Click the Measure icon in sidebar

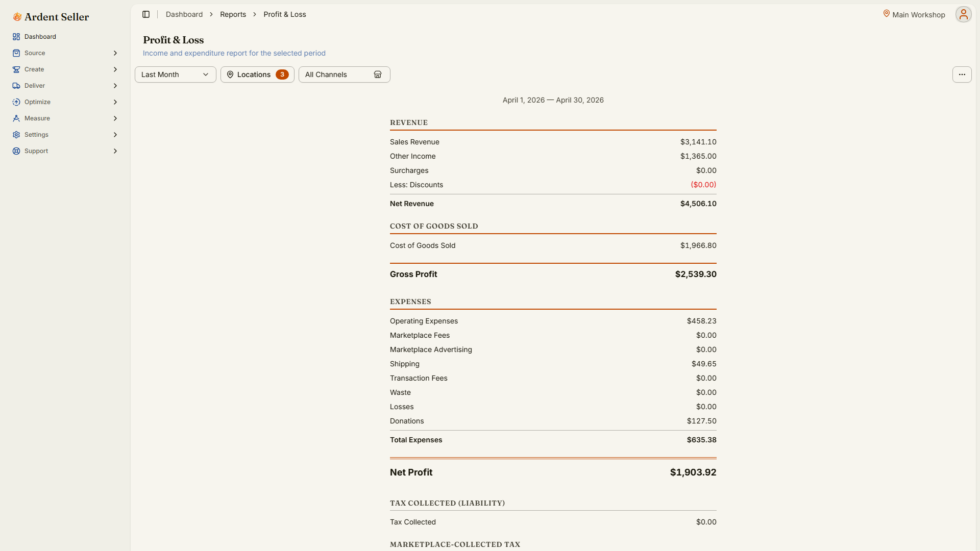coord(16,118)
